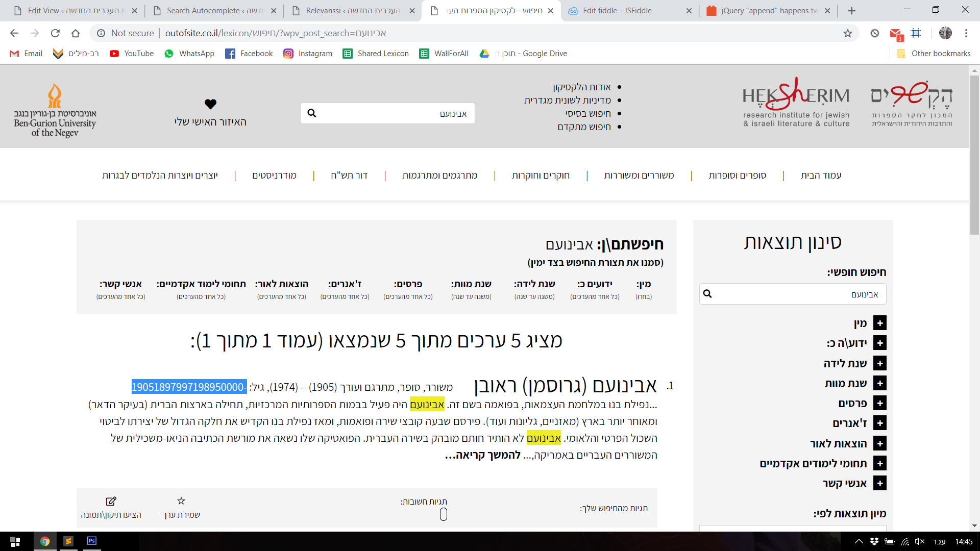Screen dimensions: 980x551
Task: Click the Ben-Gurion University logo
Action: click(x=55, y=110)
